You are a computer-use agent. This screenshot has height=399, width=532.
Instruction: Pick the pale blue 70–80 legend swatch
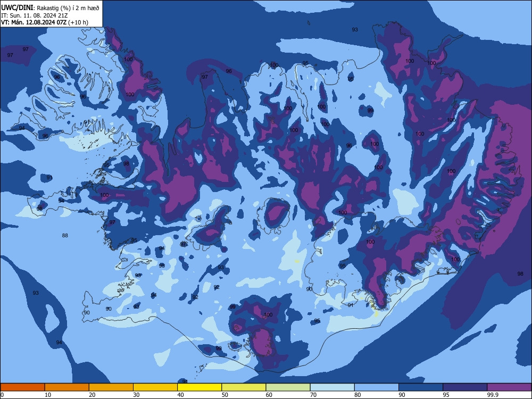click(x=332, y=387)
